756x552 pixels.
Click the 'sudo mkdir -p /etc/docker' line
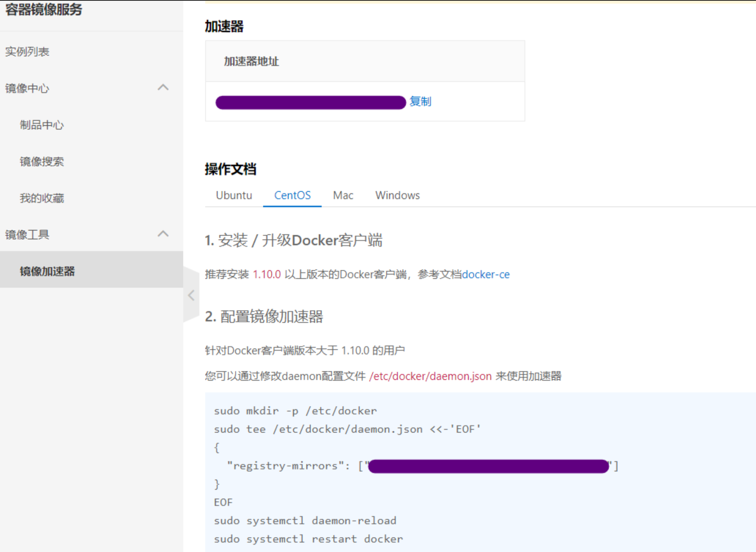(295, 411)
